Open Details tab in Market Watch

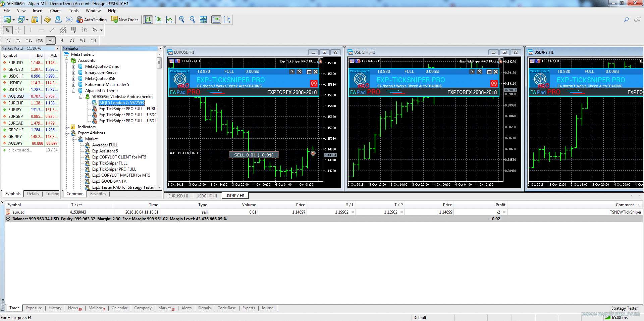tap(33, 194)
